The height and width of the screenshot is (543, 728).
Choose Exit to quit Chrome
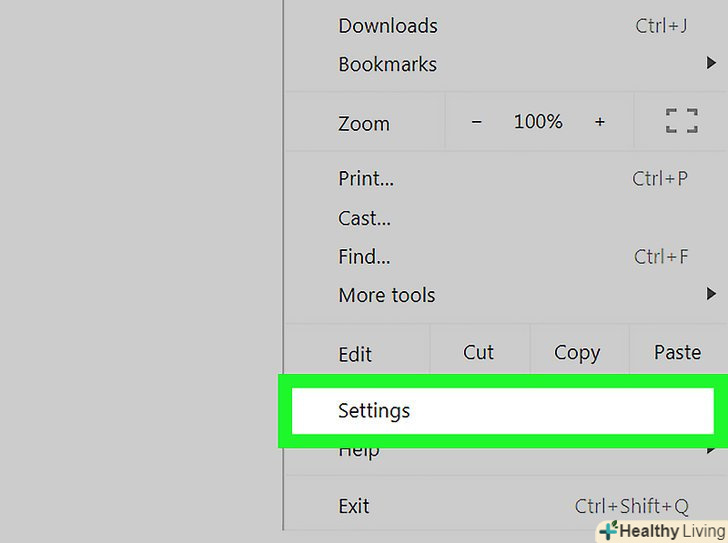click(354, 506)
